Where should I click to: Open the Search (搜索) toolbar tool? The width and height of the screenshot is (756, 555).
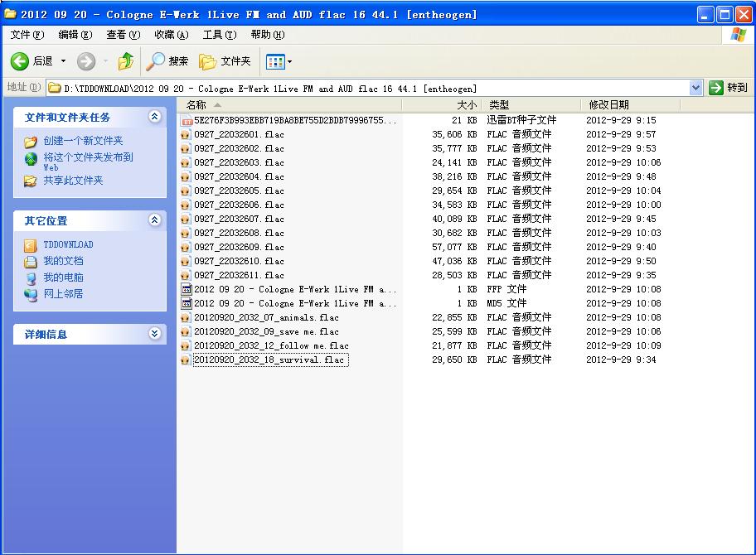167,61
